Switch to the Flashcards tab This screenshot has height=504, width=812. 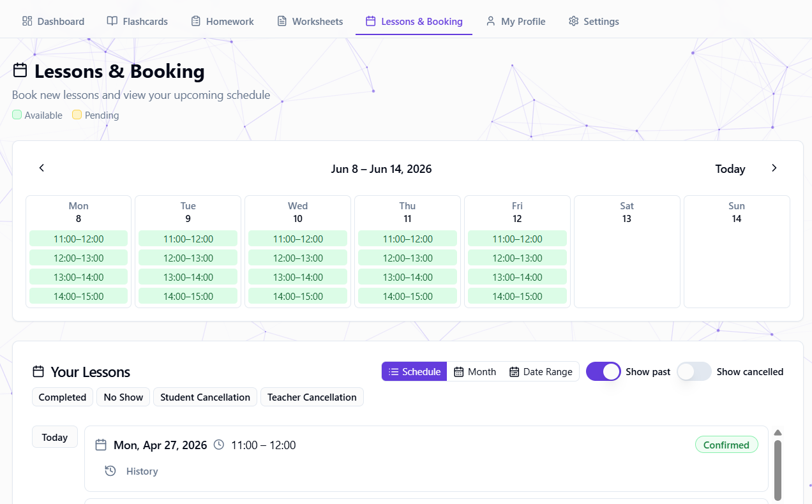pyautogui.click(x=137, y=21)
